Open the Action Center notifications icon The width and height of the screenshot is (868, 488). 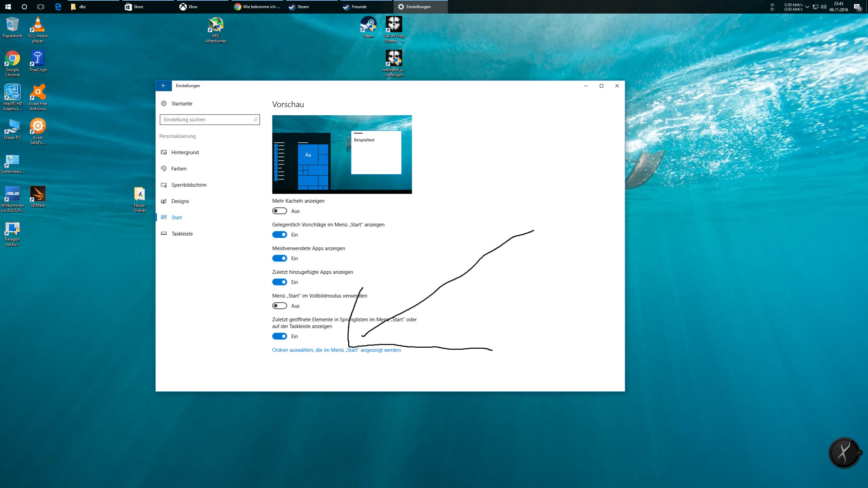click(857, 7)
